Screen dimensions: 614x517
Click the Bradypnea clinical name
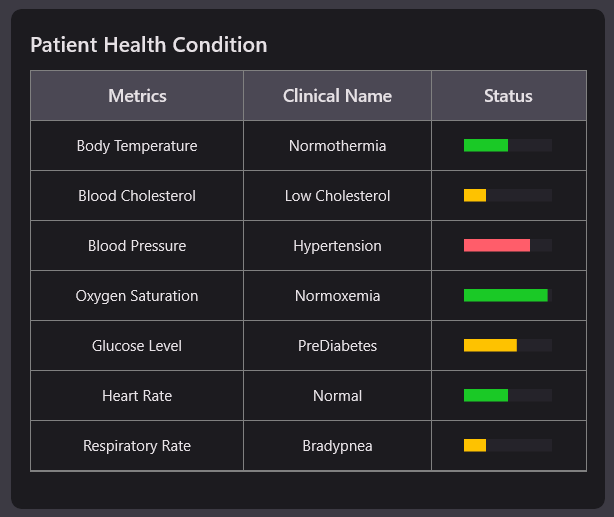click(x=337, y=446)
